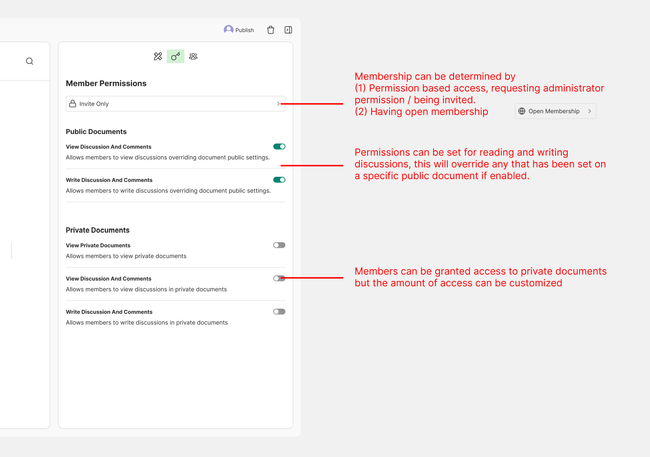Disable public View Discussion And Comments

(x=279, y=146)
